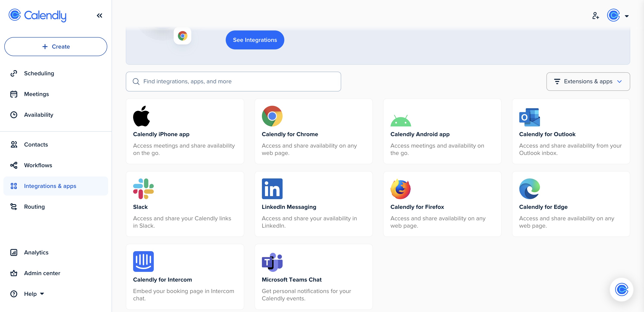Click the See Integrations button
The height and width of the screenshot is (312, 644).
click(x=255, y=40)
